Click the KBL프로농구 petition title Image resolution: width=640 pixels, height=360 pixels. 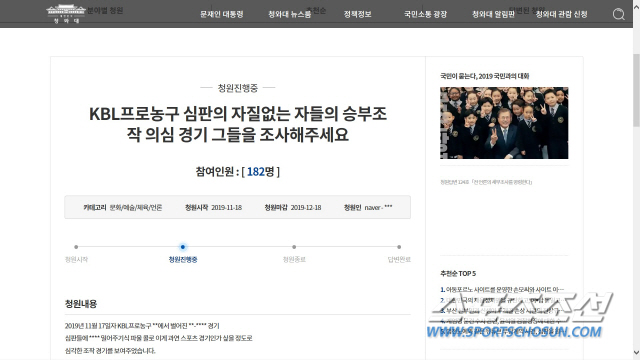click(238, 124)
